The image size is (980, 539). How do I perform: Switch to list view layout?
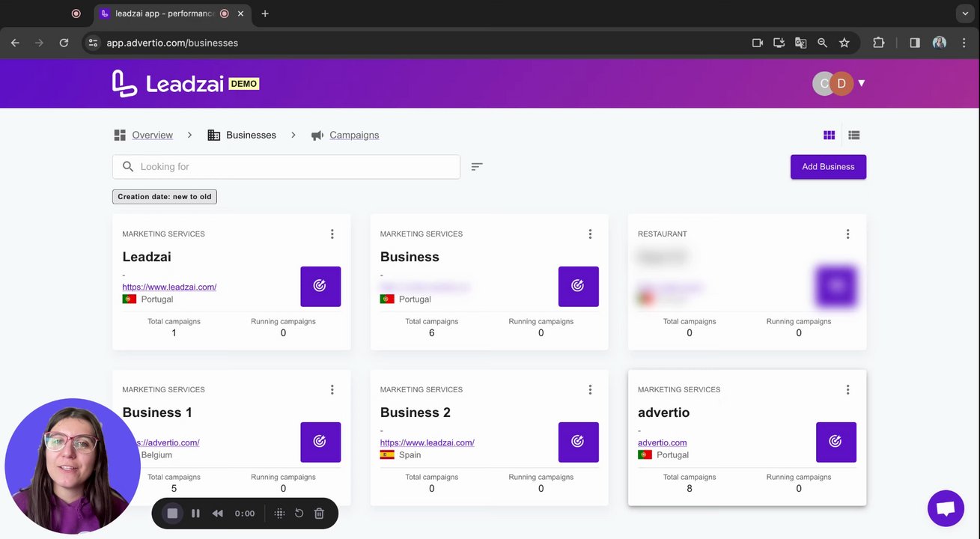tap(854, 135)
